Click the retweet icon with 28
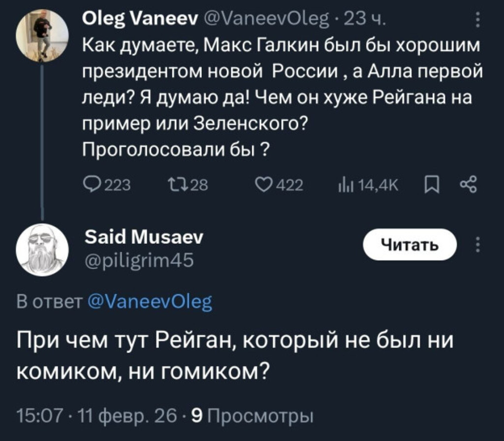Image resolution: width=504 pixels, height=441 pixels. pos(175,185)
